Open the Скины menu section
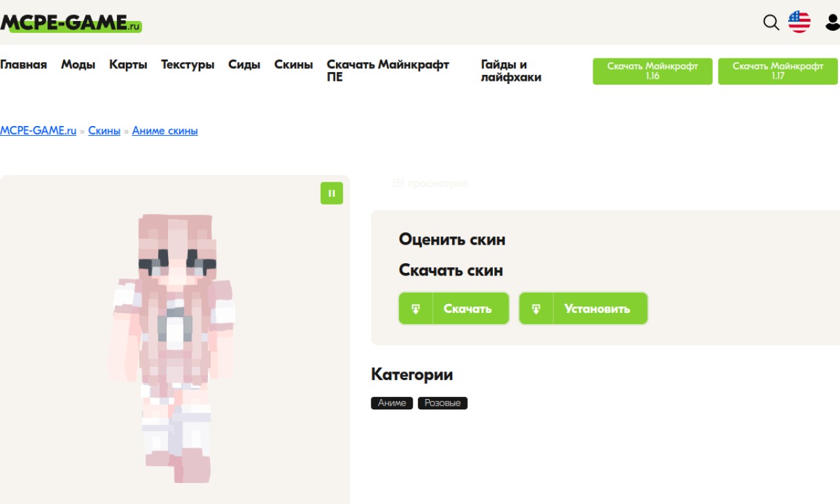The width and height of the screenshot is (840, 504). (293, 64)
